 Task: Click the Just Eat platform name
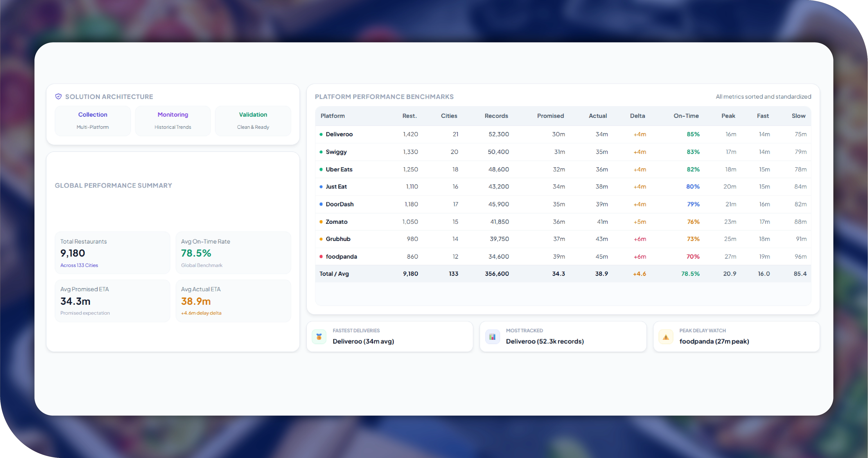tap(336, 187)
